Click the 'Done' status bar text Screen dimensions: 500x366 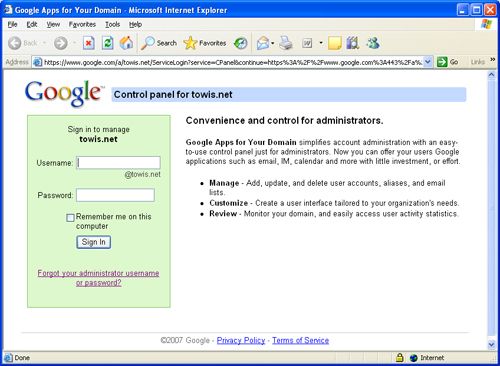point(22,358)
